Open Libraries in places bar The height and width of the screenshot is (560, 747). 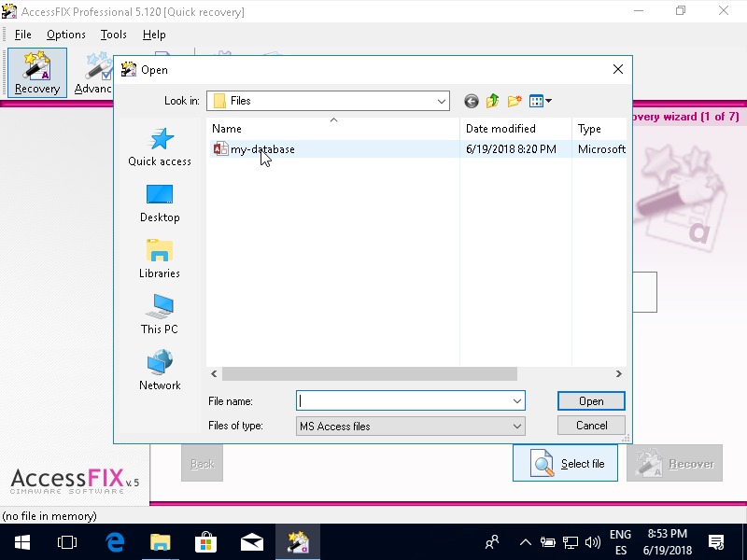click(x=160, y=259)
